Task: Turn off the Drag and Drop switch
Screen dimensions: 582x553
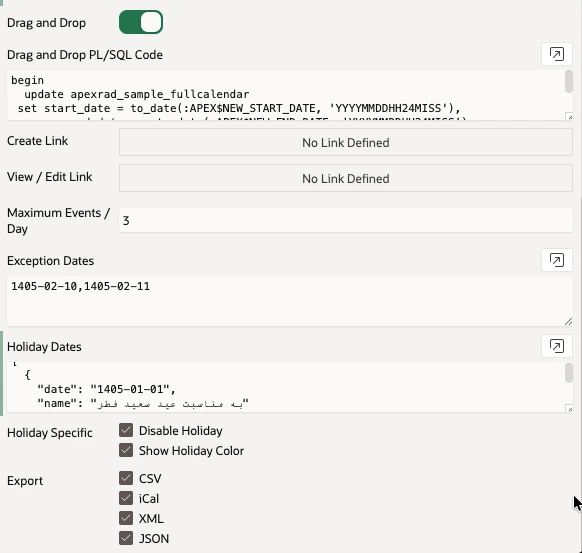Action: [x=141, y=22]
